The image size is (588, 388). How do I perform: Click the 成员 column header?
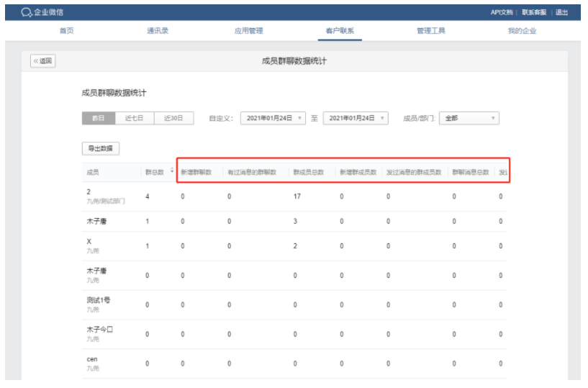coord(93,172)
